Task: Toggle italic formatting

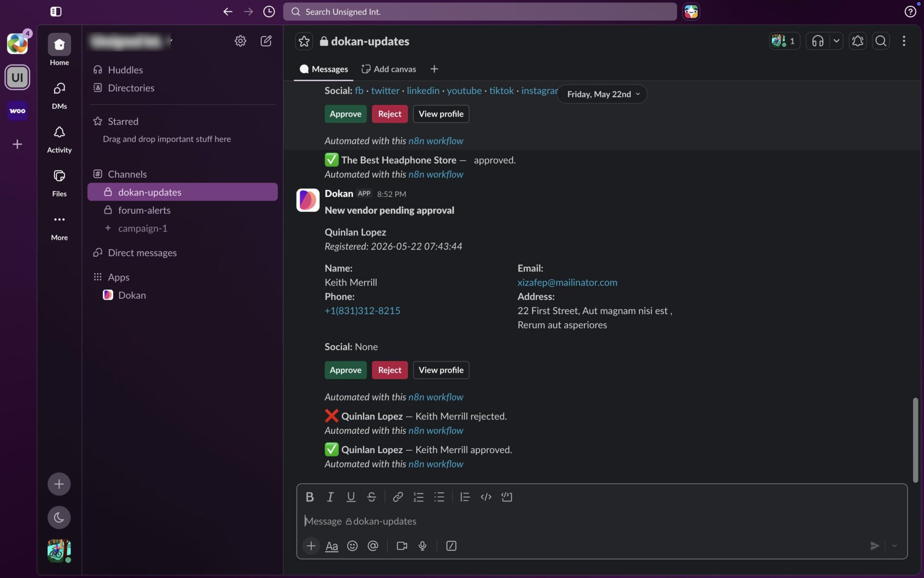Action: (x=330, y=497)
